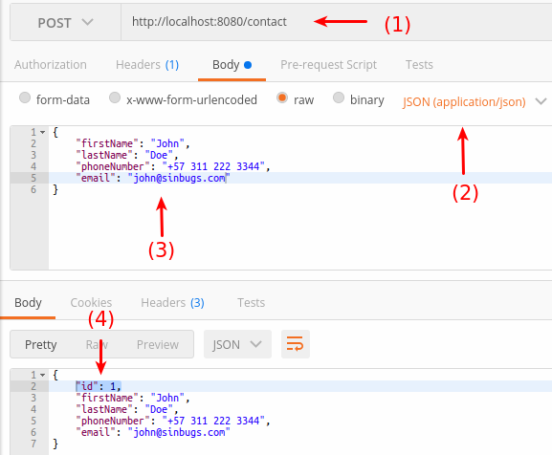Click the email line in request body editor

point(300,178)
